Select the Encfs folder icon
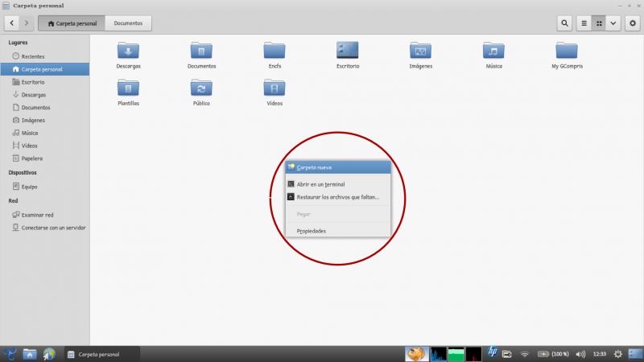This screenshot has height=362, width=644. coord(275,51)
